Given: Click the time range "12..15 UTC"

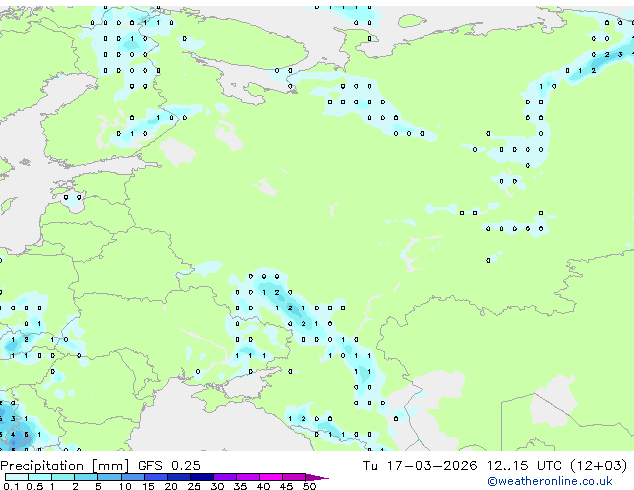Looking at the screenshot, I should [x=524, y=466].
